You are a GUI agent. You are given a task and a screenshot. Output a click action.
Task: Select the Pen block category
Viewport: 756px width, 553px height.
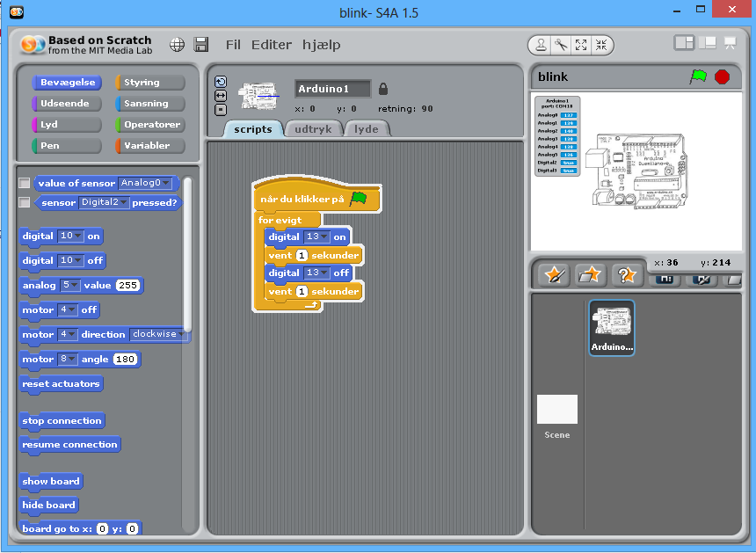[x=67, y=145]
